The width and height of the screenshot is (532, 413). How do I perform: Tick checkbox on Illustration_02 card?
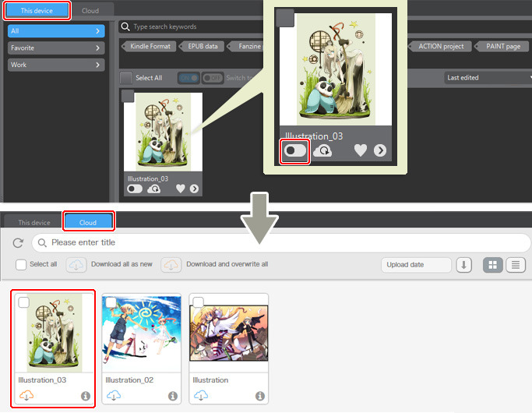coord(111,302)
